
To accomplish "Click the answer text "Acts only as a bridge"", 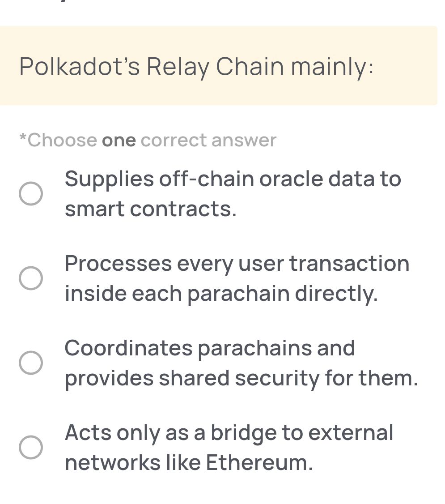I will [x=229, y=433].
